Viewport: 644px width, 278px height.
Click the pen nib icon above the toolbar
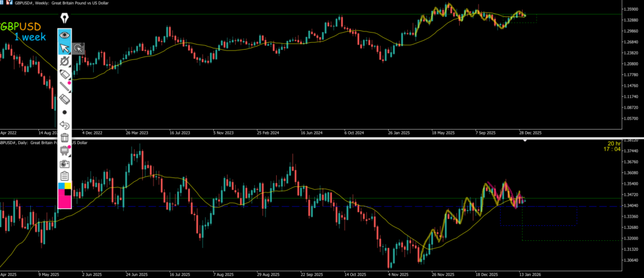click(x=64, y=19)
